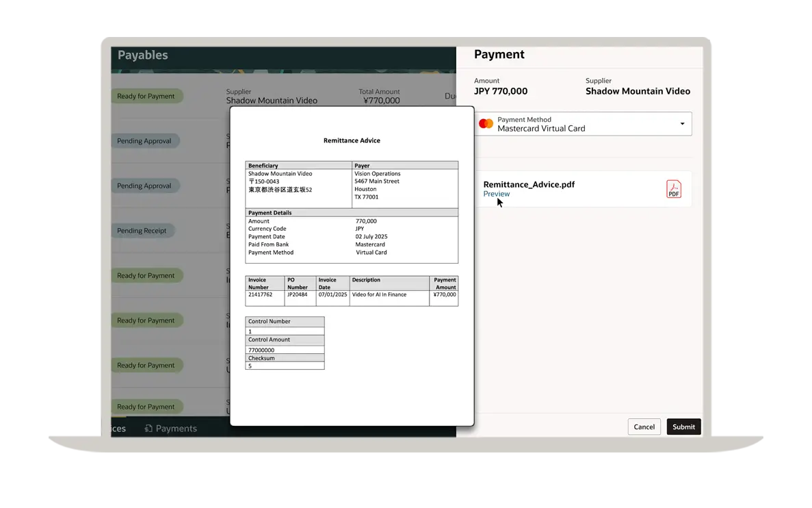Click the ¥770,000 total amount in Payables row
The height and width of the screenshot is (508, 812).
tap(381, 101)
